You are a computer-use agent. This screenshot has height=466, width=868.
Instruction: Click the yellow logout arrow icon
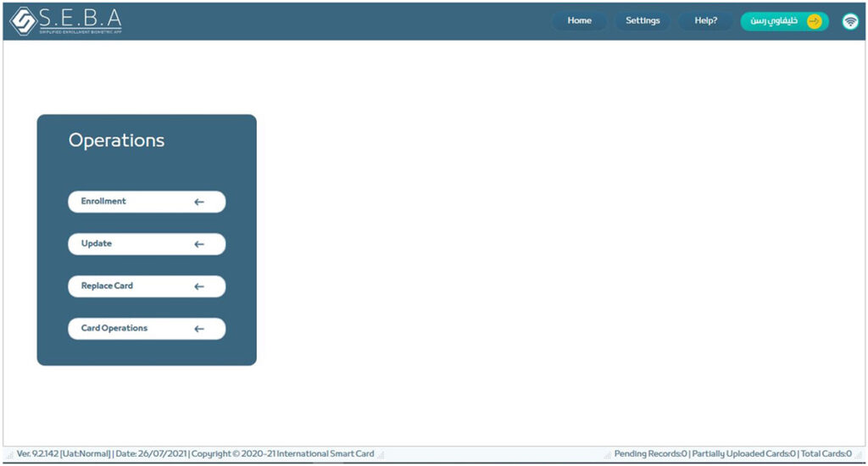[x=815, y=21]
